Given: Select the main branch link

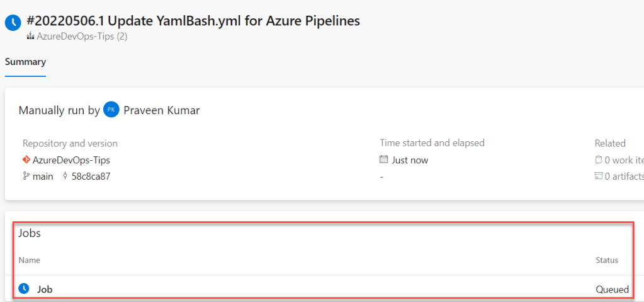Looking at the screenshot, I should [43, 177].
